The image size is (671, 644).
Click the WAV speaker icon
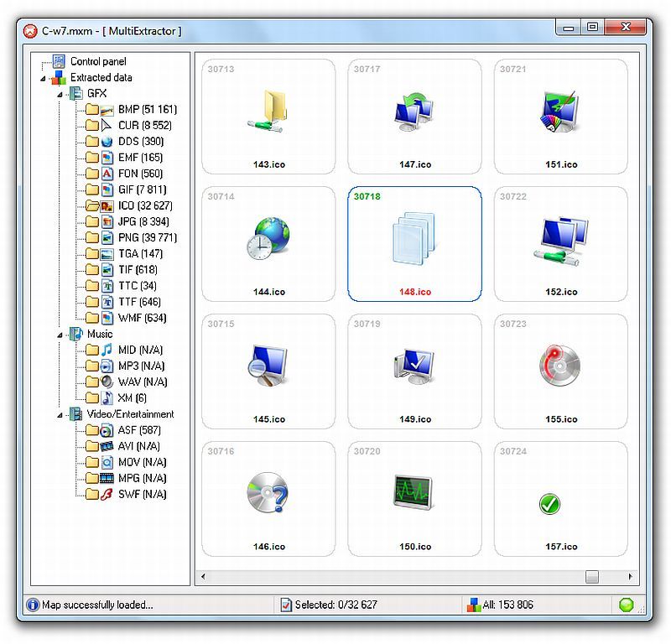[107, 382]
